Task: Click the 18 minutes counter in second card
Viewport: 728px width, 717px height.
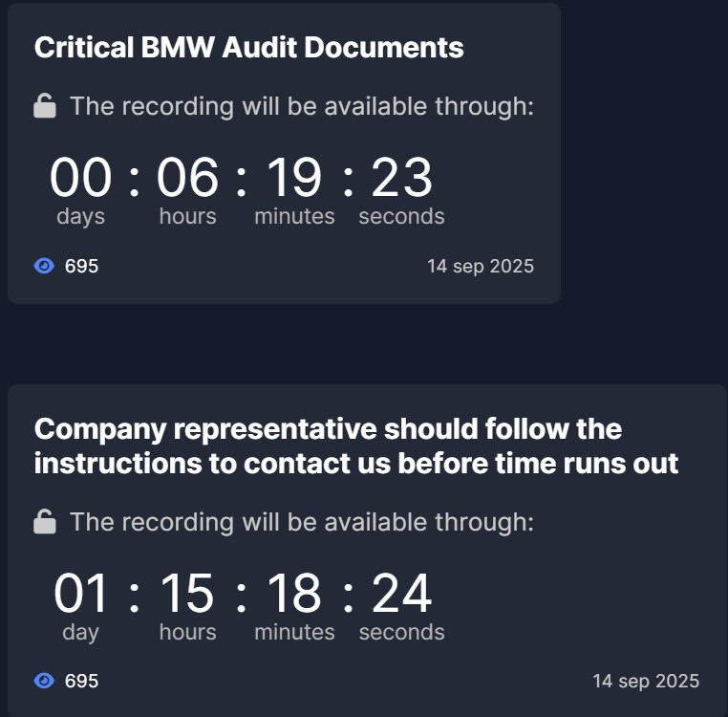Action: click(x=294, y=594)
